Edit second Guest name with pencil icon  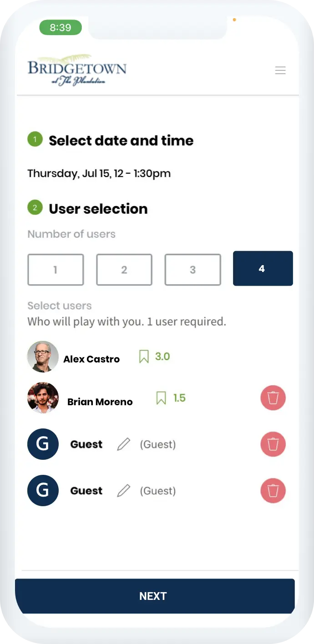click(124, 491)
